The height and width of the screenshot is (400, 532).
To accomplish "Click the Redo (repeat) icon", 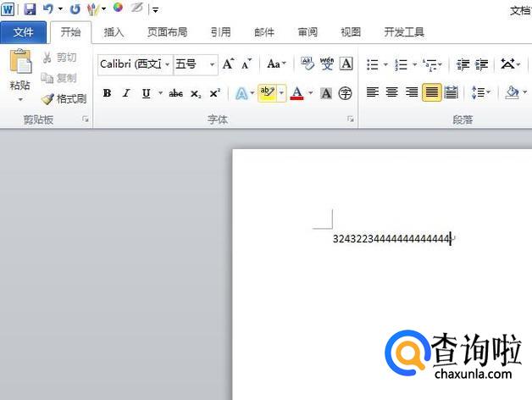I will [75, 8].
